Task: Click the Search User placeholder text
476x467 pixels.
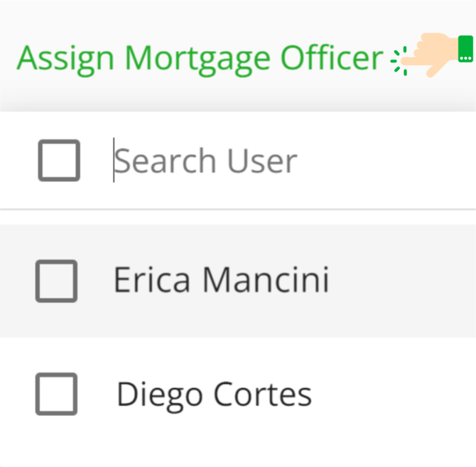Action: point(206,161)
